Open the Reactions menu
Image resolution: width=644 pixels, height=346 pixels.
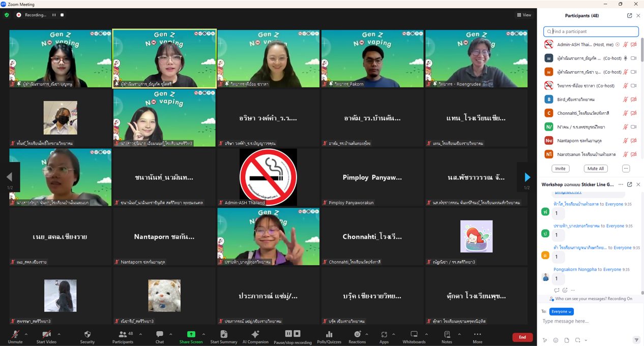click(x=357, y=336)
